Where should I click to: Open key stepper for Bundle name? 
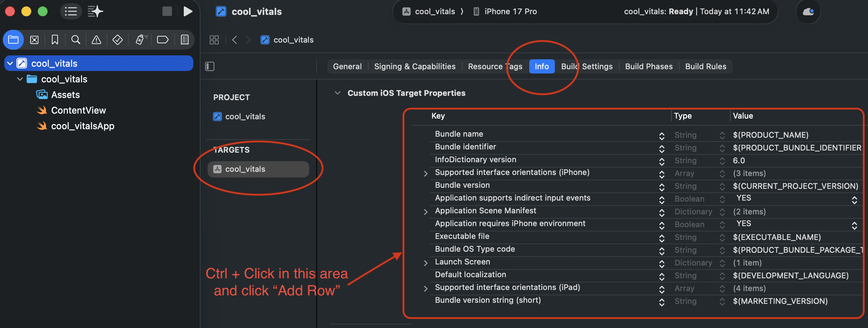coord(661,136)
